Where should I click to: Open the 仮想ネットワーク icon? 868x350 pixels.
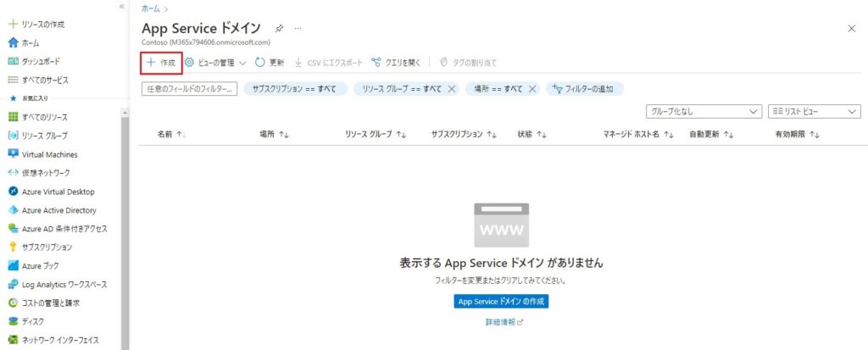(14, 173)
